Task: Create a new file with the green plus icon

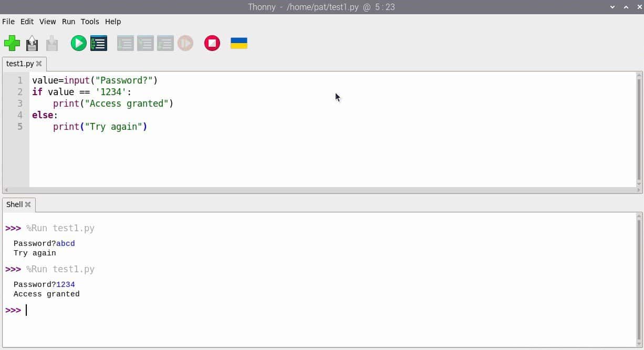Action: point(12,43)
